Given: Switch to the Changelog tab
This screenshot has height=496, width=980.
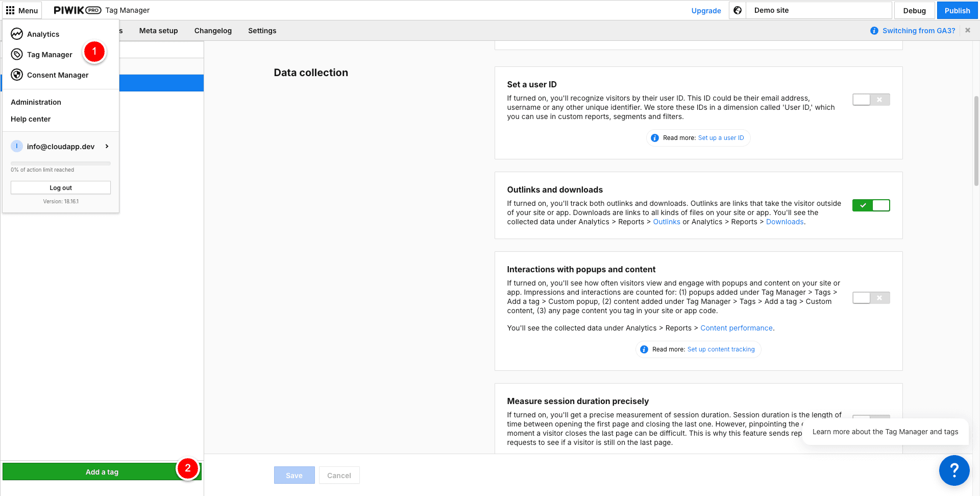Looking at the screenshot, I should click(x=213, y=31).
